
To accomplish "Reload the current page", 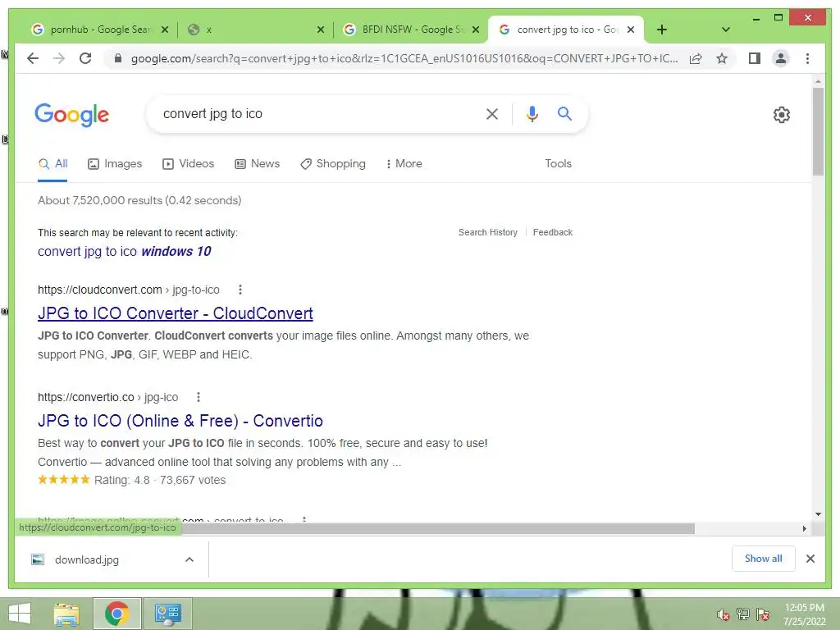I will [x=85, y=58].
